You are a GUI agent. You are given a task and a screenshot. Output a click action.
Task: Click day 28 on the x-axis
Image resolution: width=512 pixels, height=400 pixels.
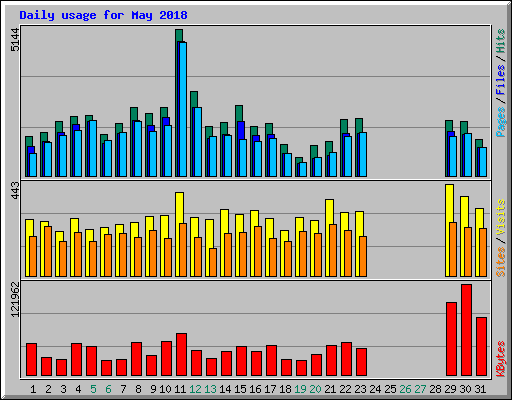coord(435,389)
